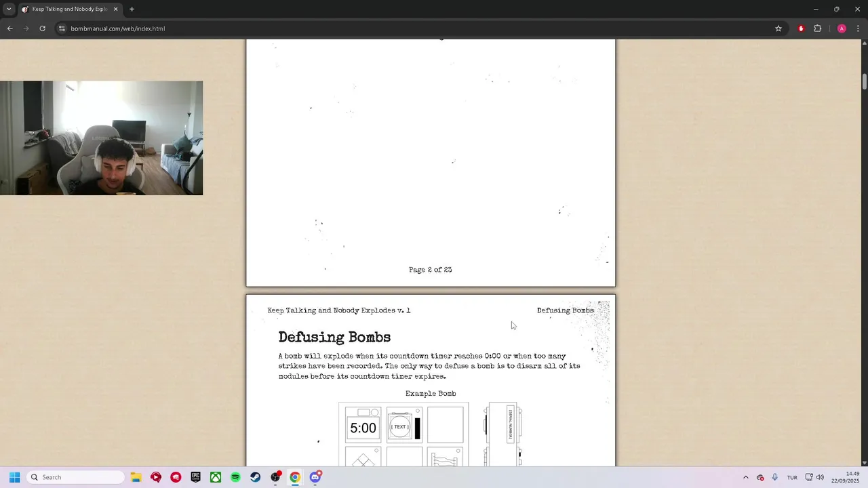
Task: Minimize the Chrome window
Action: click(x=816, y=9)
